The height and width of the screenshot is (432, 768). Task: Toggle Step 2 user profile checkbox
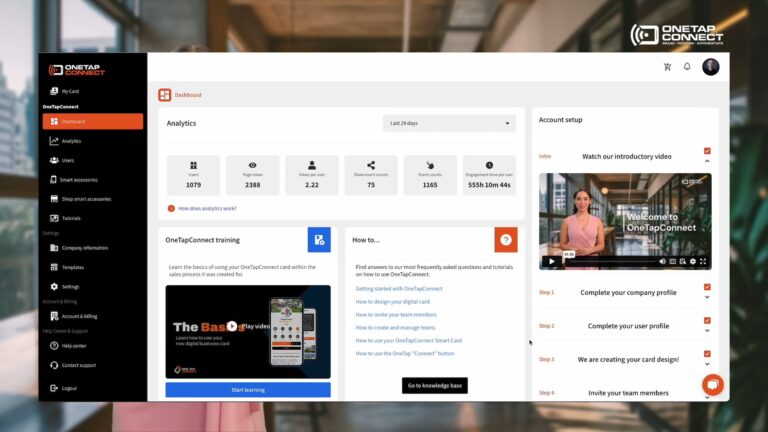707,320
